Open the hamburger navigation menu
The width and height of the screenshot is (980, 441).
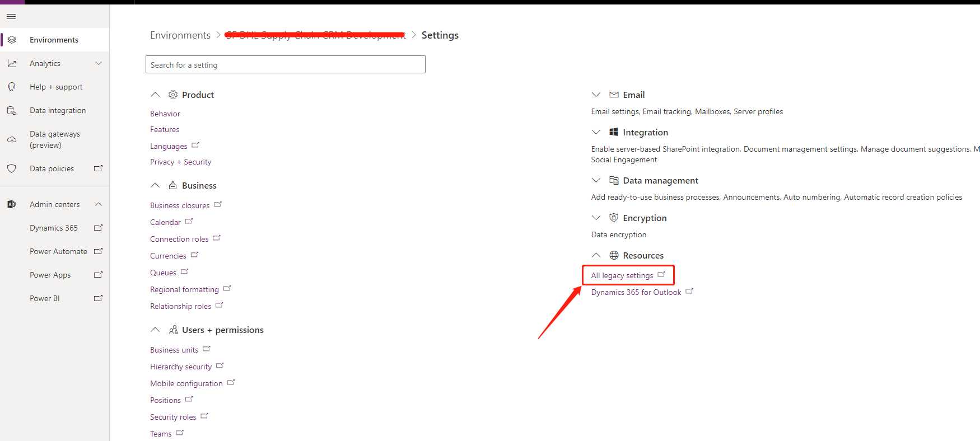click(x=11, y=16)
